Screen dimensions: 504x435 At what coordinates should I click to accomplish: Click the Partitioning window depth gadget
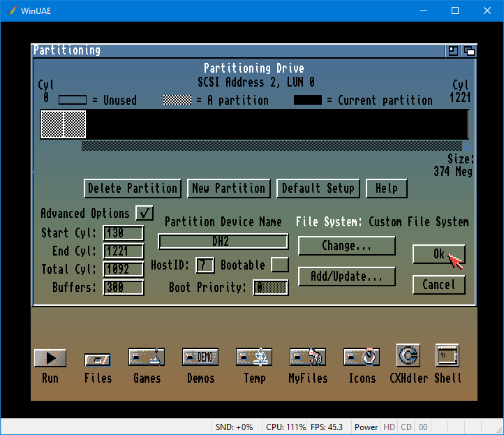click(469, 50)
